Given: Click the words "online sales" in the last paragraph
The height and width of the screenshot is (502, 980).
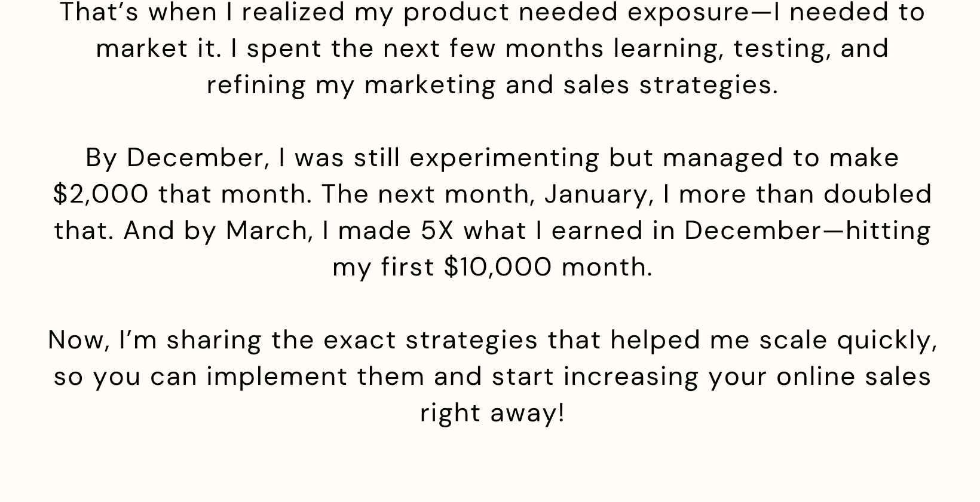Looking at the screenshot, I should tap(853, 376).
